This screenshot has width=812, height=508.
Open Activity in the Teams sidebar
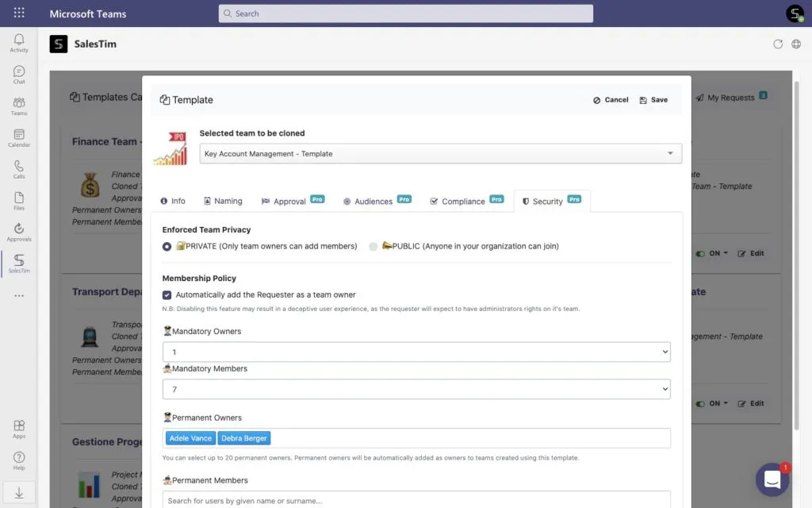[19, 43]
